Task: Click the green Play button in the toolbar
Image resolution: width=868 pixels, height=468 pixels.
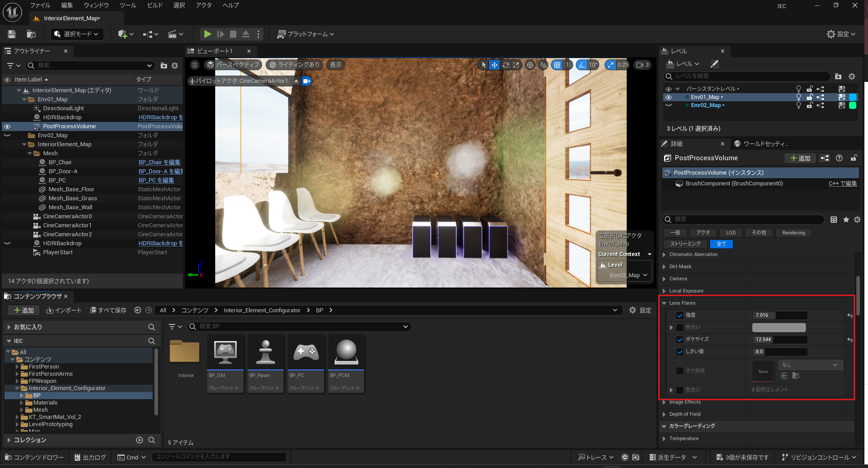Action: (207, 34)
